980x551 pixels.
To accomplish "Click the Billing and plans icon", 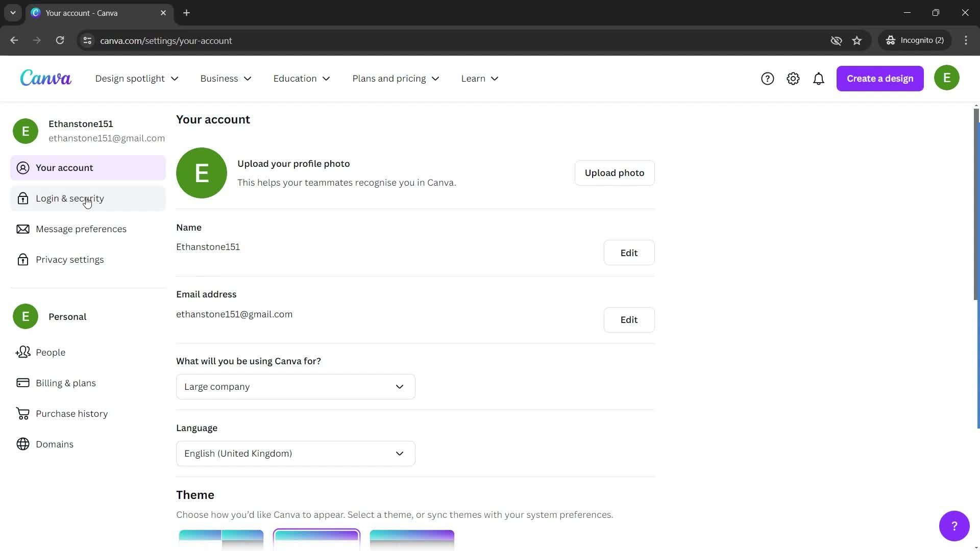I will [23, 383].
